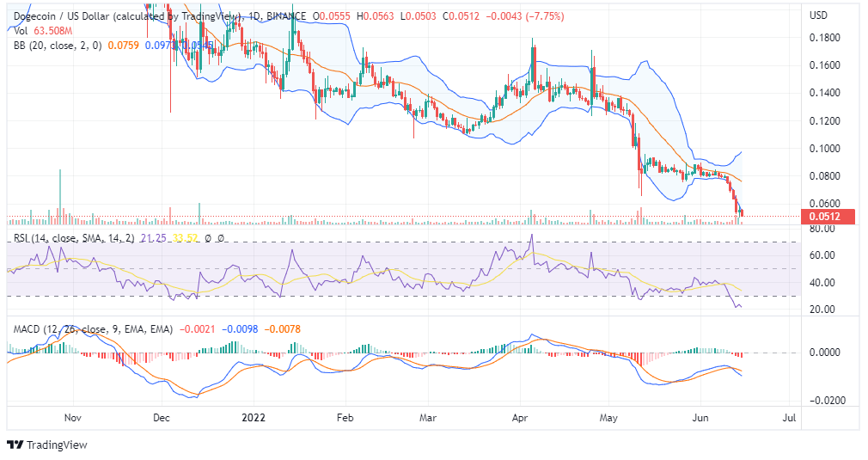The image size is (868, 460).
Task: Click 0.0800 on the price axis
Action: coord(825,176)
